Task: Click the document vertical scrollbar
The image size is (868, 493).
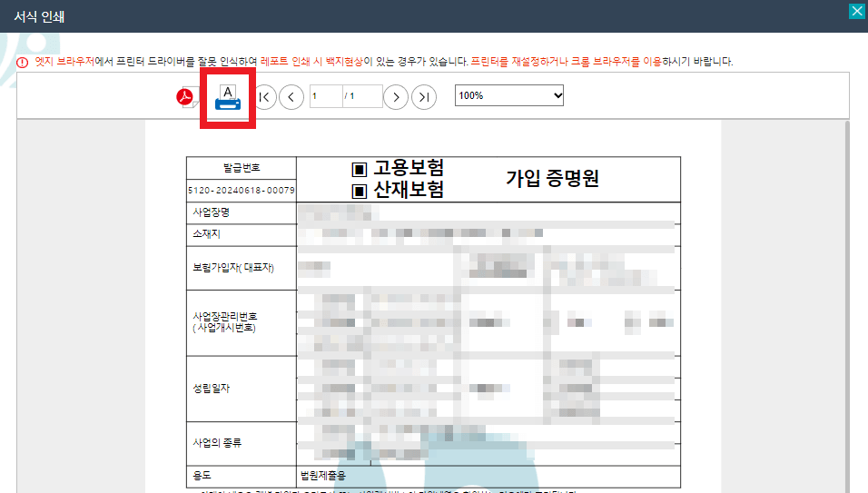Action: [847, 306]
